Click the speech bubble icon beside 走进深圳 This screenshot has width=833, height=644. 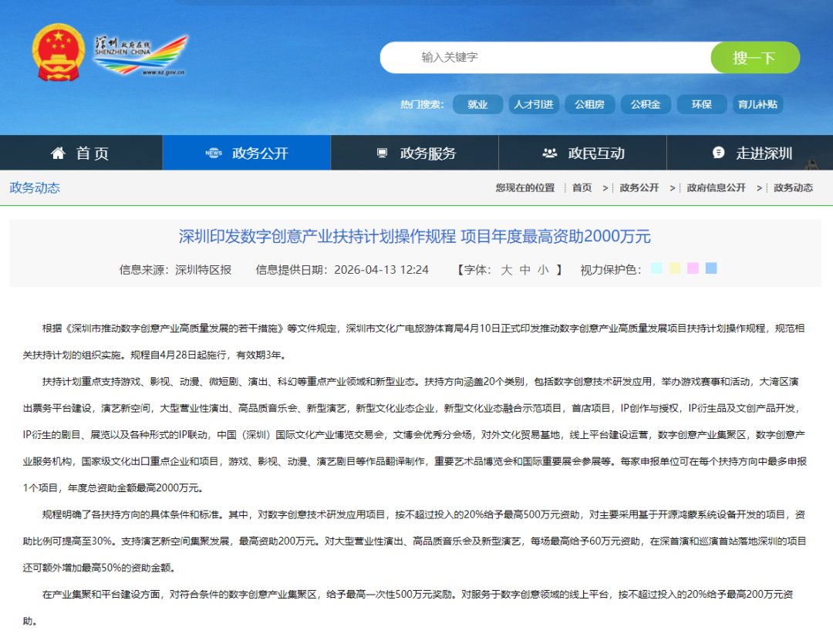coord(718,153)
